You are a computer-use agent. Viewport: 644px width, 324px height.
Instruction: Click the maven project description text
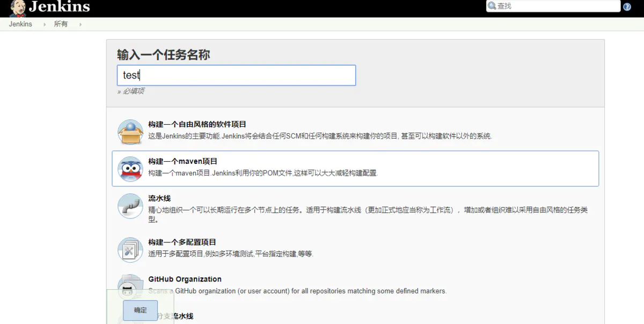(x=263, y=173)
